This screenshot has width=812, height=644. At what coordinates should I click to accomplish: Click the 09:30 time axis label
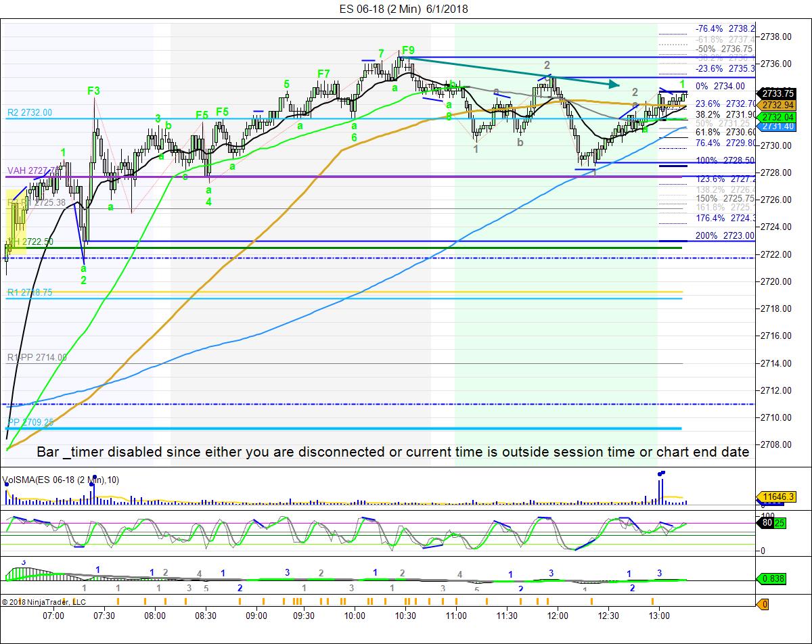(x=304, y=616)
